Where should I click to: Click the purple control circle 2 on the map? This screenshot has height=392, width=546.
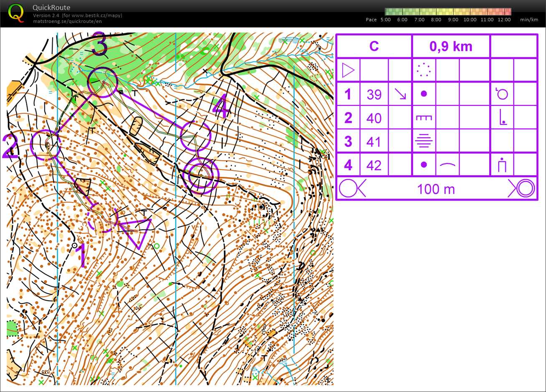pos(45,145)
